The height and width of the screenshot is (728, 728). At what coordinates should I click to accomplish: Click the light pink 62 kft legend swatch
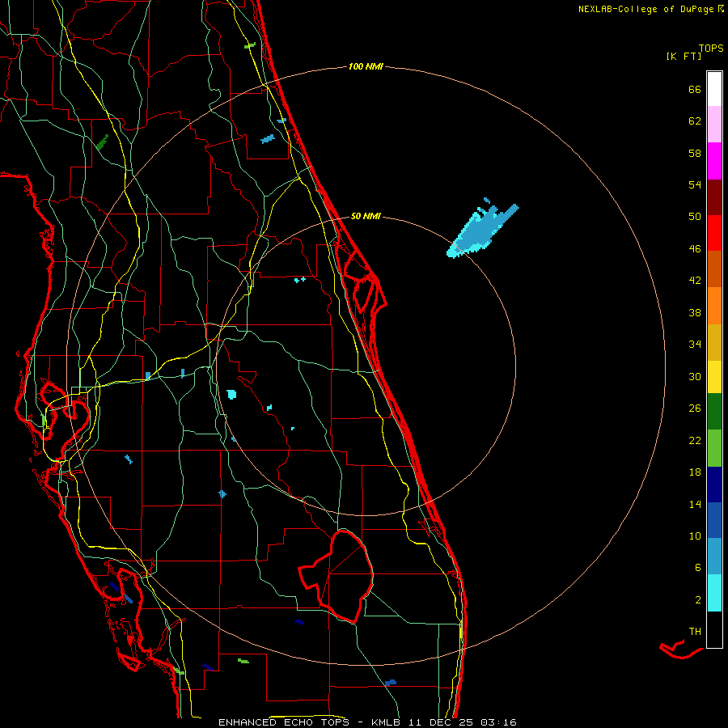(714, 124)
